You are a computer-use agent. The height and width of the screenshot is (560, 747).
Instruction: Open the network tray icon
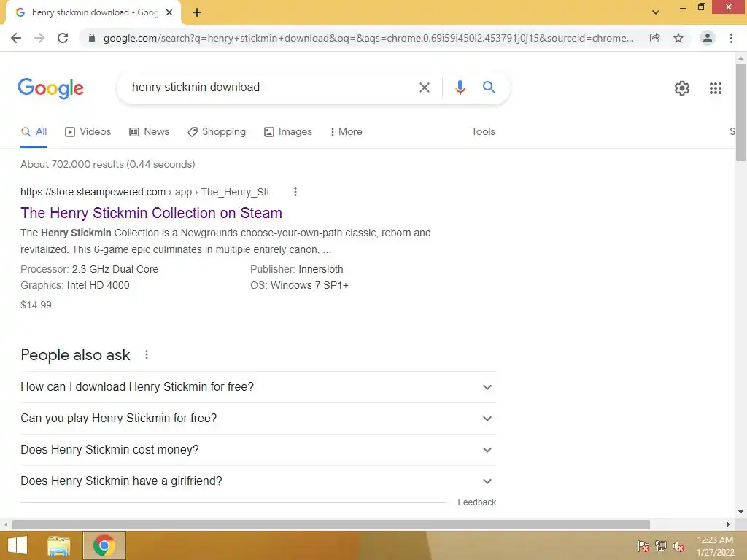tap(661, 546)
